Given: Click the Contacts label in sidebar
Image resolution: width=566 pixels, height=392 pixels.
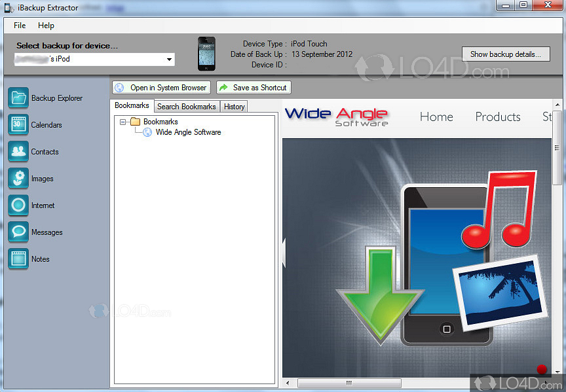Looking at the screenshot, I should pyautogui.click(x=45, y=152).
